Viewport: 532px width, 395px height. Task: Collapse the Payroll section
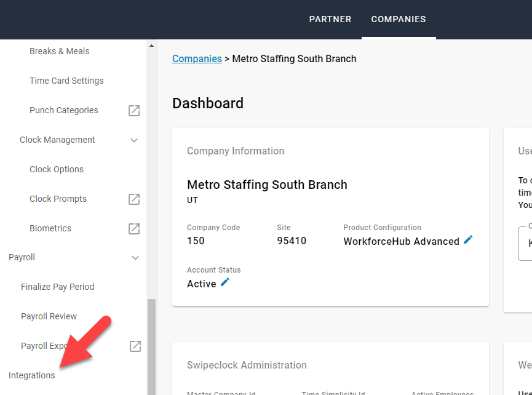135,257
